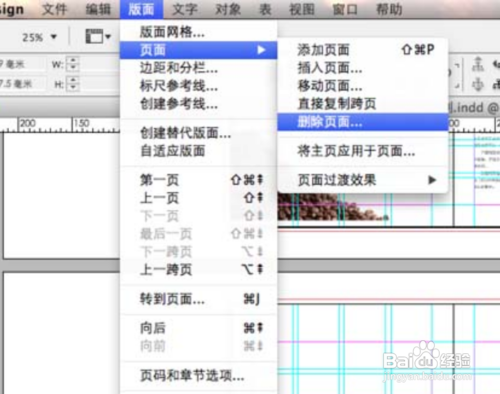
Task: Choose 版面网格... from menu
Action: point(199,32)
